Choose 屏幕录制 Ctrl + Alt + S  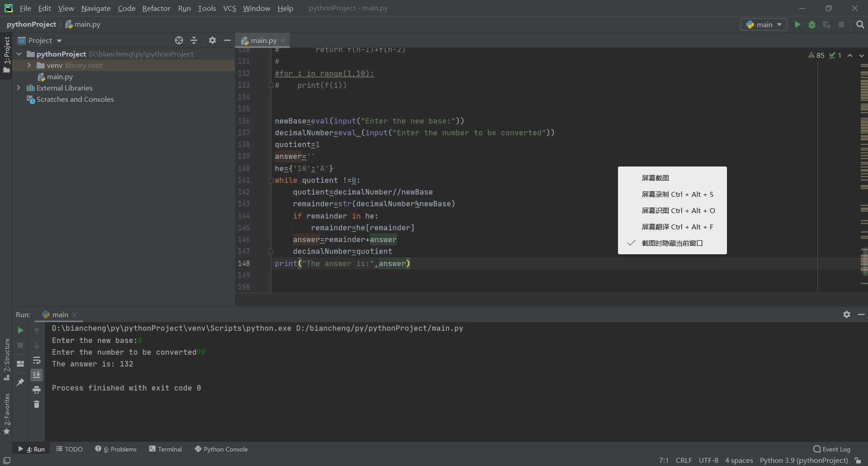click(x=672, y=194)
